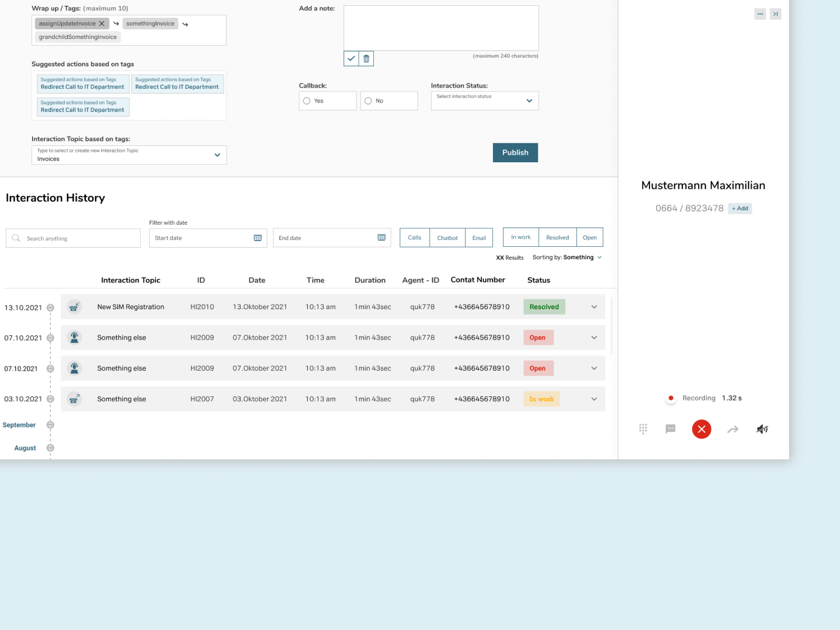
Task: Click Redirect Call to IT Department
Action: coord(82,87)
